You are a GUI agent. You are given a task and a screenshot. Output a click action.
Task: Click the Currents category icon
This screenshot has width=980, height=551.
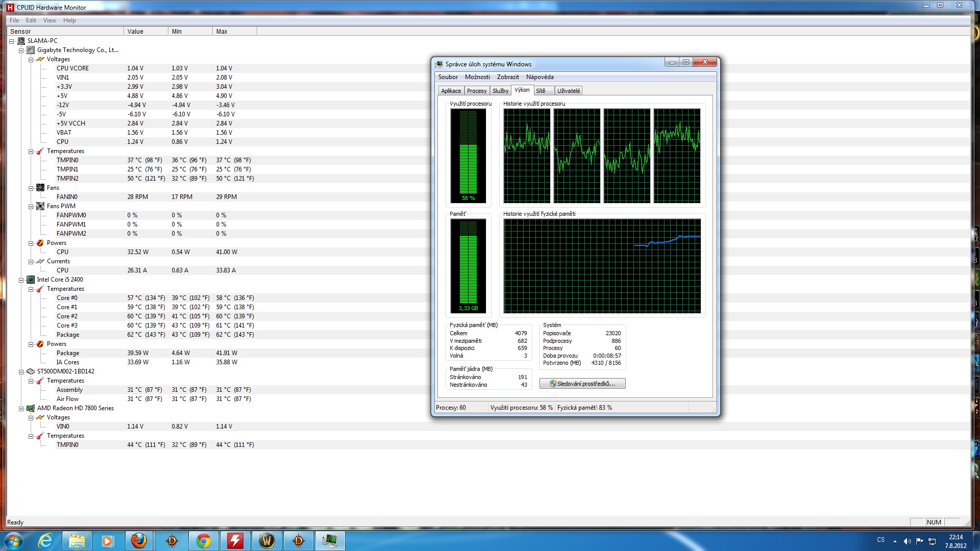pos(40,261)
